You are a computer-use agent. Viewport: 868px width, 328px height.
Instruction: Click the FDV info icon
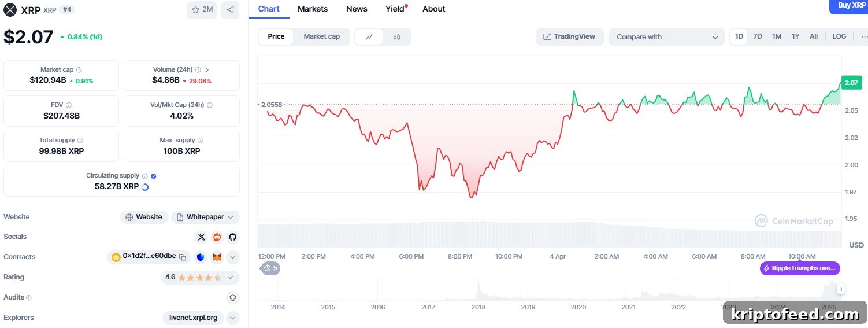pos(69,105)
